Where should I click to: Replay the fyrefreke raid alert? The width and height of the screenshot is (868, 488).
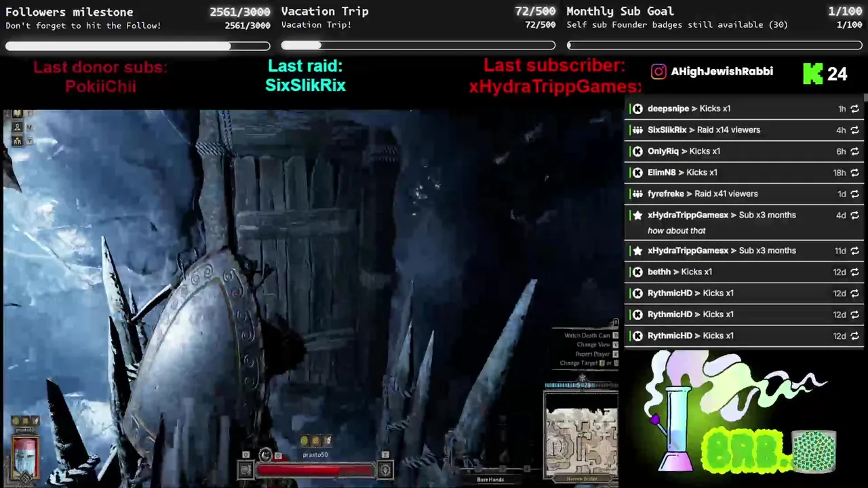click(854, 194)
